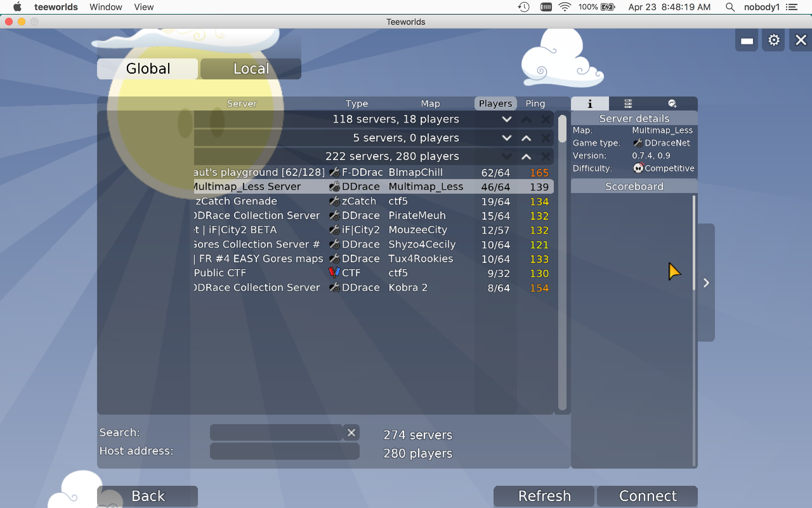Viewport: 812px width, 508px height.
Task: Clear the search field with the X
Action: pos(351,432)
